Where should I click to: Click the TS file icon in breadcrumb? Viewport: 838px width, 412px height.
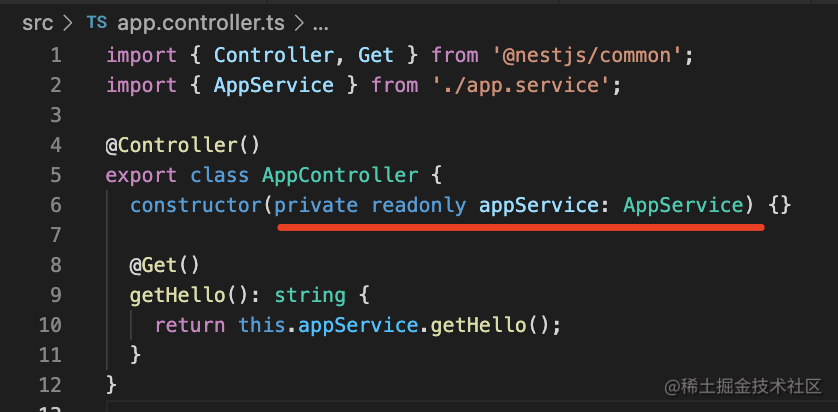click(97, 21)
